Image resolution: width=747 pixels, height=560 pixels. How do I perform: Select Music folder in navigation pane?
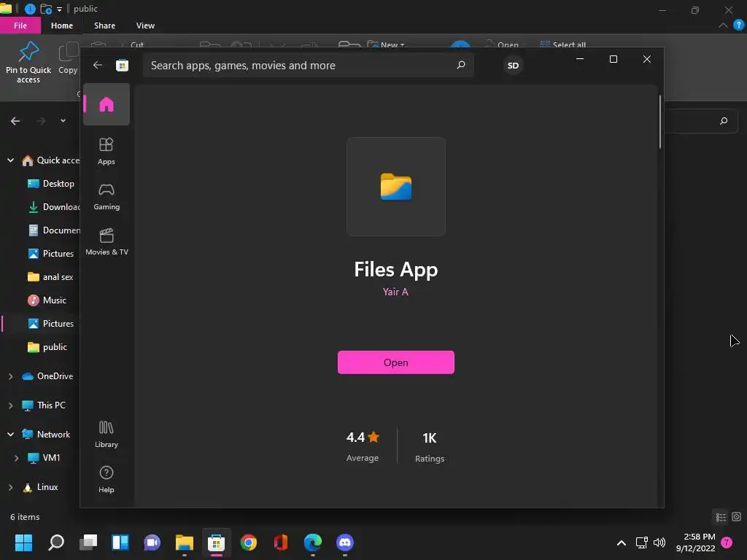pos(47,300)
